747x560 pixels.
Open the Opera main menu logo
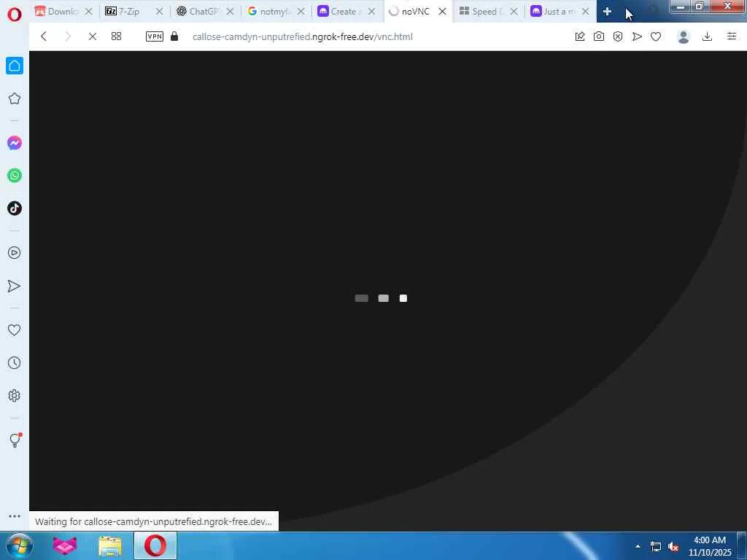click(15, 15)
